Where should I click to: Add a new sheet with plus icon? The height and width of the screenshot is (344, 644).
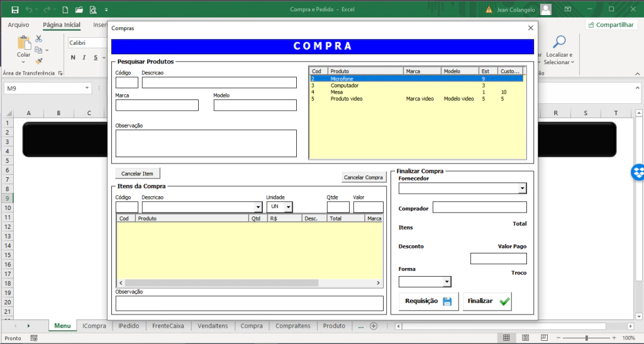point(374,326)
